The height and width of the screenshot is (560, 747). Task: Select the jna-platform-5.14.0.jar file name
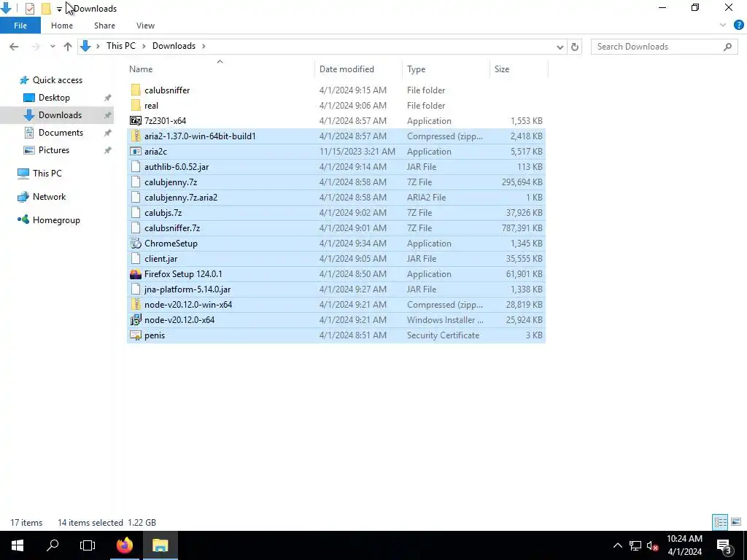(x=187, y=289)
